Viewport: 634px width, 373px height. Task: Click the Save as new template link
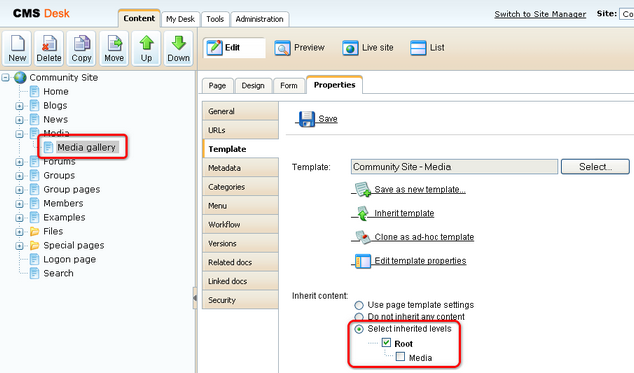[420, 189]
